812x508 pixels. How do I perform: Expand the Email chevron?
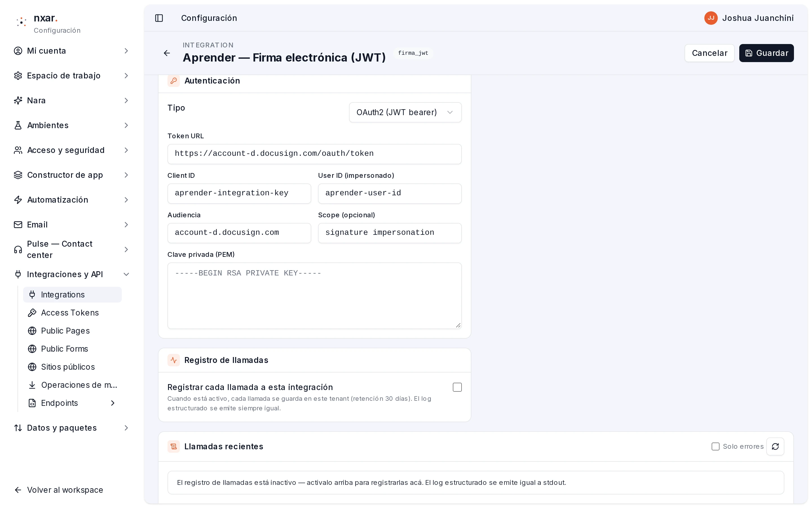click(126, 225)
